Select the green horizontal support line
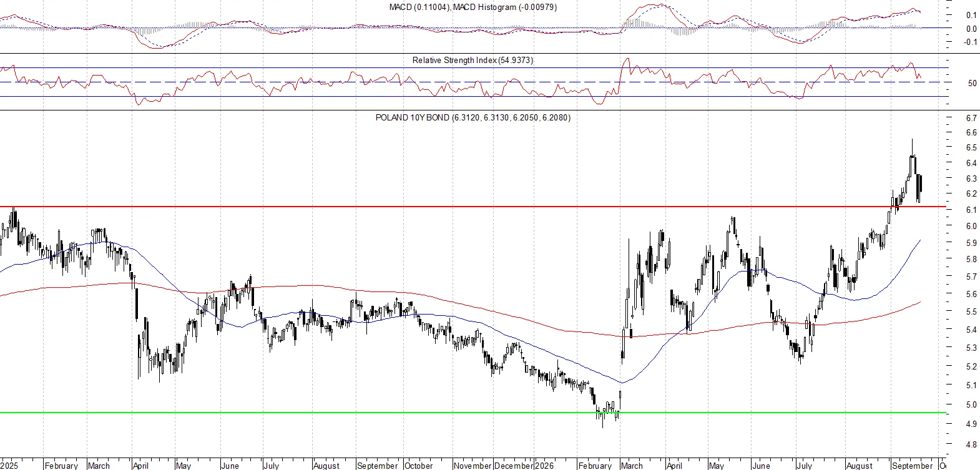The height and width of the screenshot is (470, 980). pyautogui.click(x=473, y=413)
